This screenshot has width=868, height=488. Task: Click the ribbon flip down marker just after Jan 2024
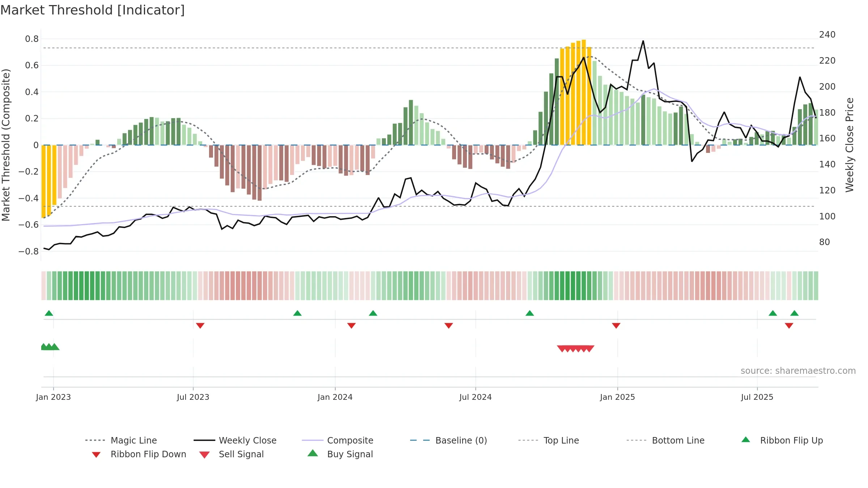352,326
